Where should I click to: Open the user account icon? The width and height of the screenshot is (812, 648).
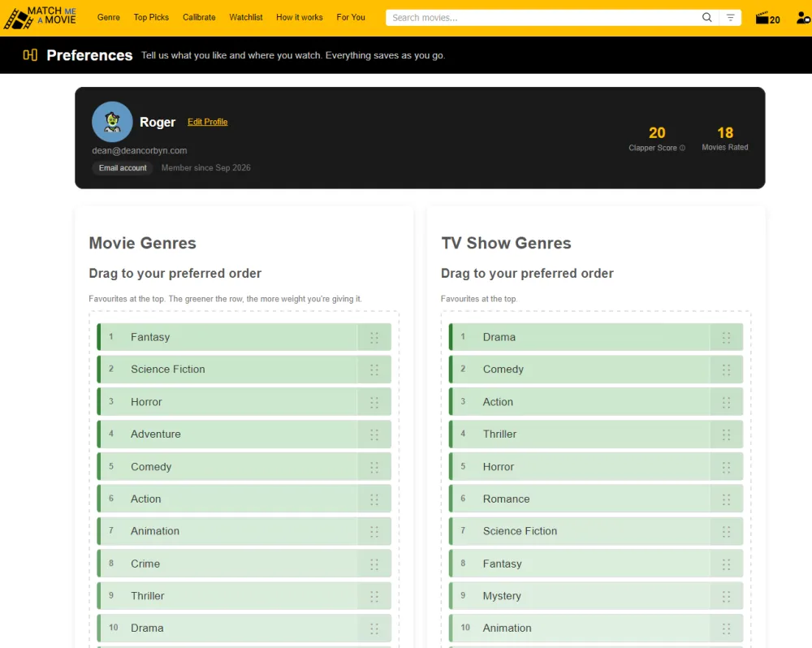pyautogui.click(x=803, y=18)
